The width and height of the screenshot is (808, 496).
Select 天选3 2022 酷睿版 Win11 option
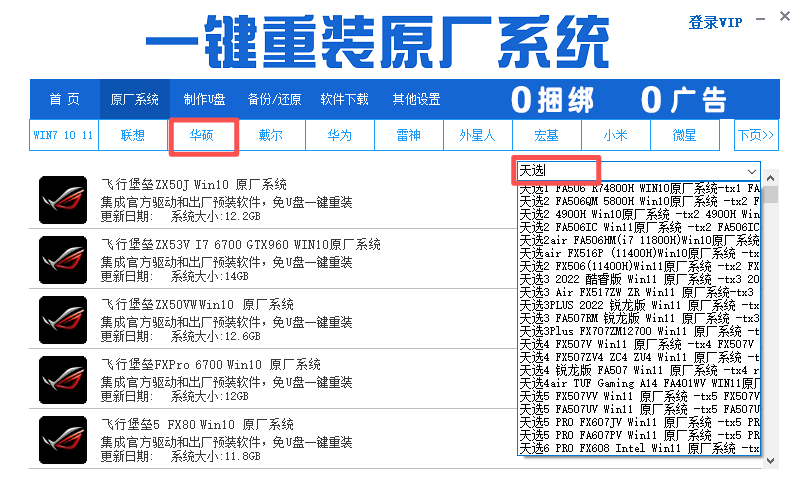click(639, 279)
